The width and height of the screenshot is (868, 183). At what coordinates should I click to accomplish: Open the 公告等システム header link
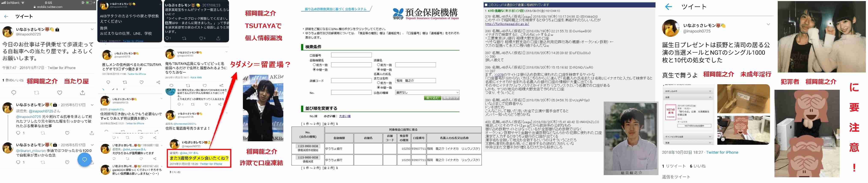point(335,9)
